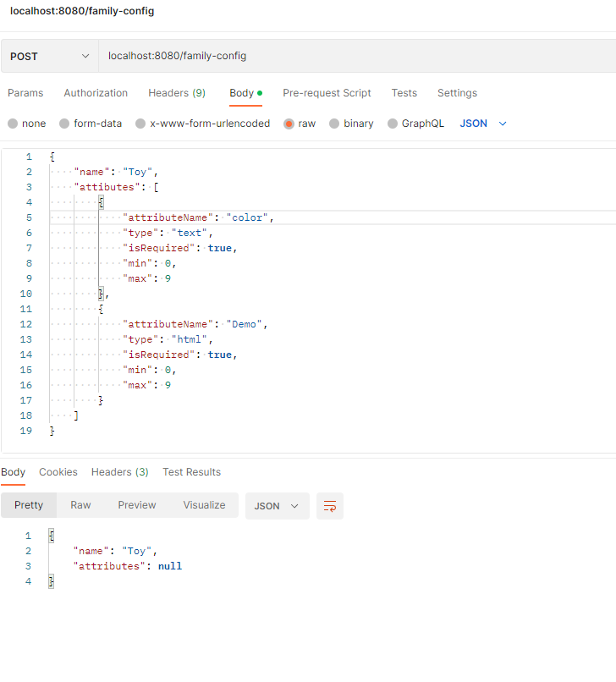Select the GraphQL body type radio
This screenshot has height=682, width=616.
pos(393,124)
